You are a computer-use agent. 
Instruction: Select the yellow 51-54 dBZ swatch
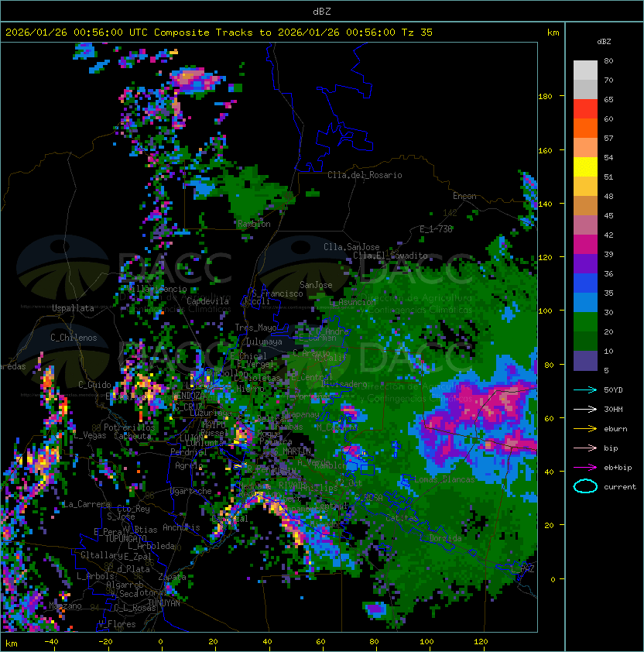click(x=585, y=166)
